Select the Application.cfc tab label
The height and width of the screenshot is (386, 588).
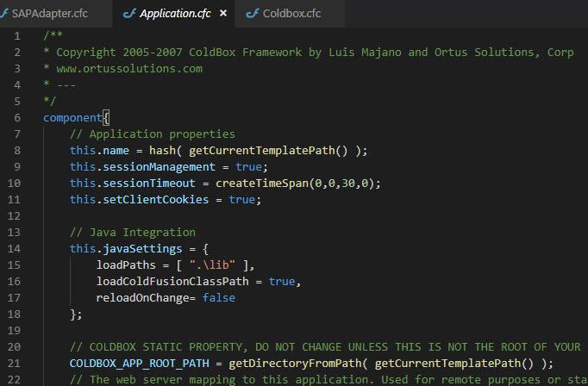click(x=176, y=14)
